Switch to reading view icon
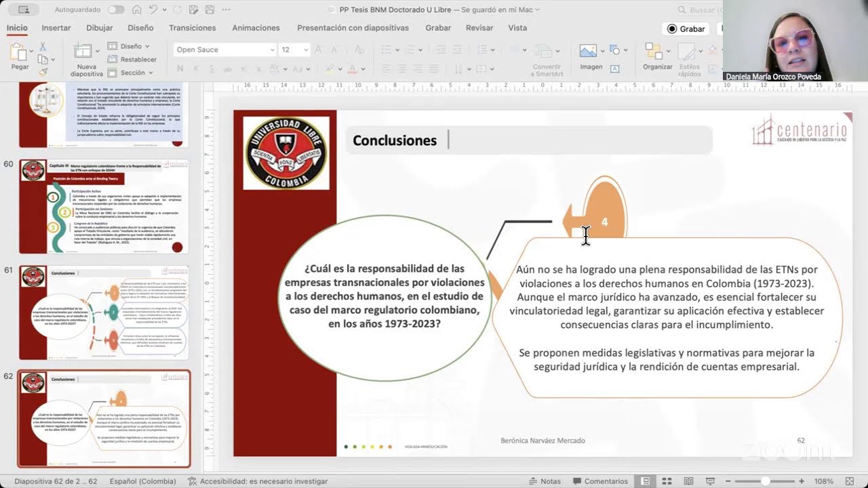Screen dimensions: 868x488 [688, 481]
